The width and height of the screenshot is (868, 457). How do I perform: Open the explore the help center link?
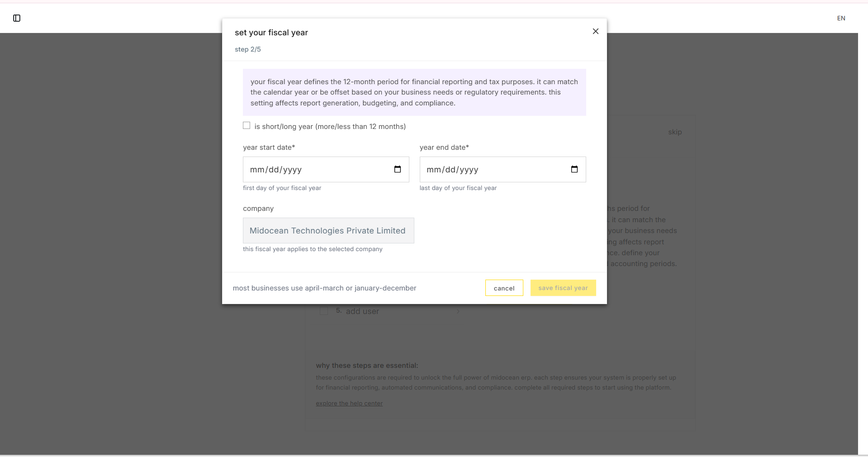349,403
